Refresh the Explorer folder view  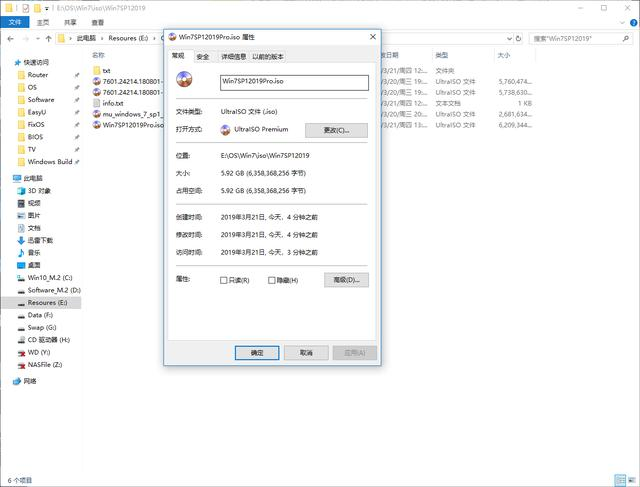pyautogui.click(x=518, y=38)
